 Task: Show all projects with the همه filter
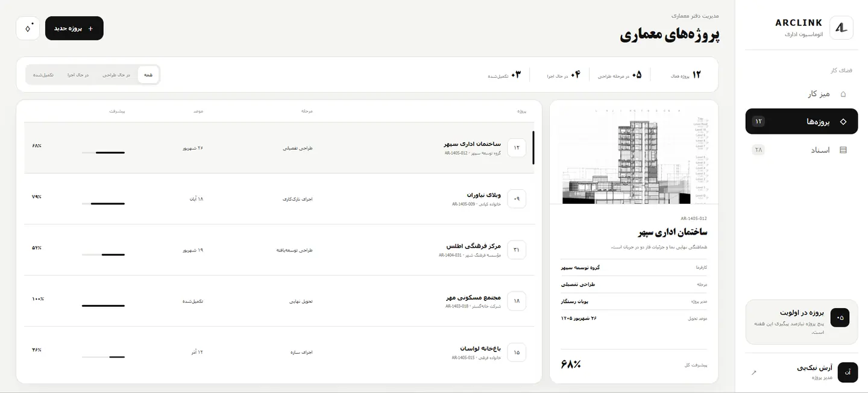tap(148, 75)
